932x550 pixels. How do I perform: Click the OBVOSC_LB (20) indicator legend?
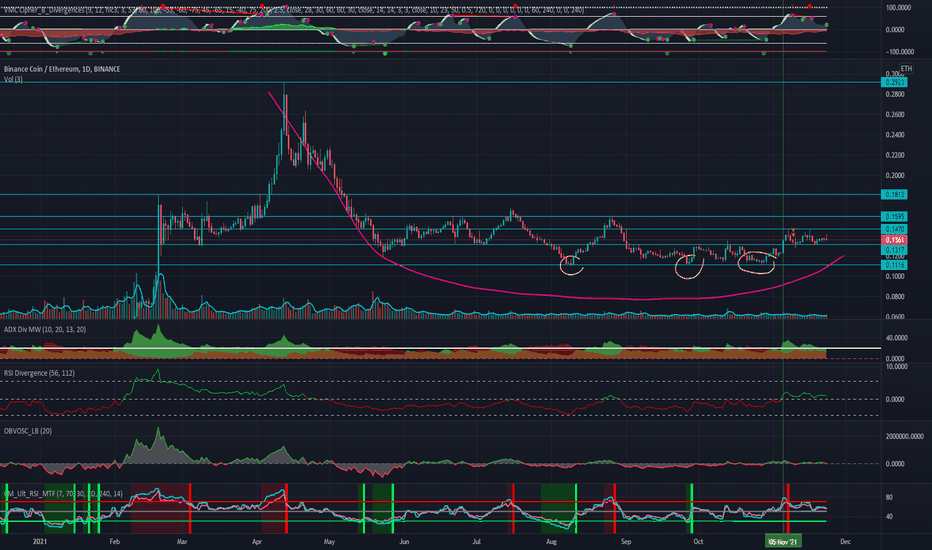click(x=28, y=430)
